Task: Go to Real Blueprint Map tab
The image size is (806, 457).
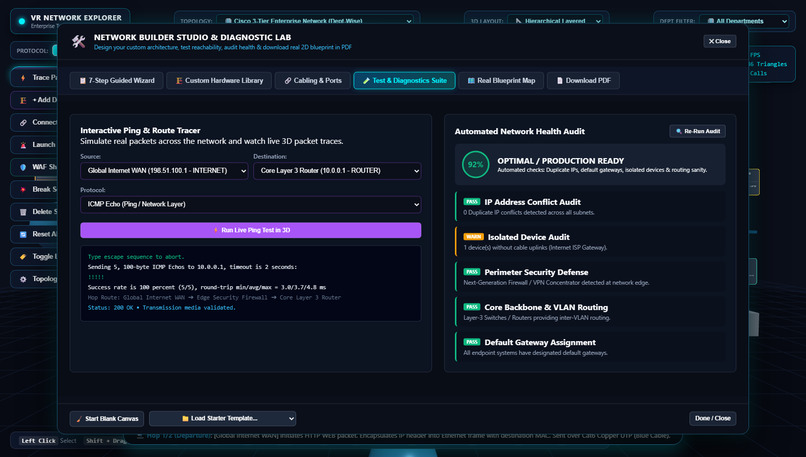Action: [x=501, y=81]
